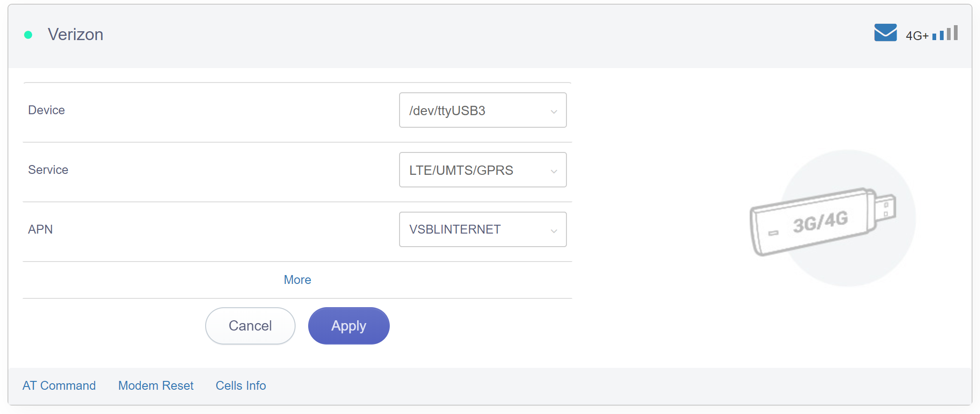Expand the Service dropdown chevron
The image size is (980, 414).
tap(554, 171)
